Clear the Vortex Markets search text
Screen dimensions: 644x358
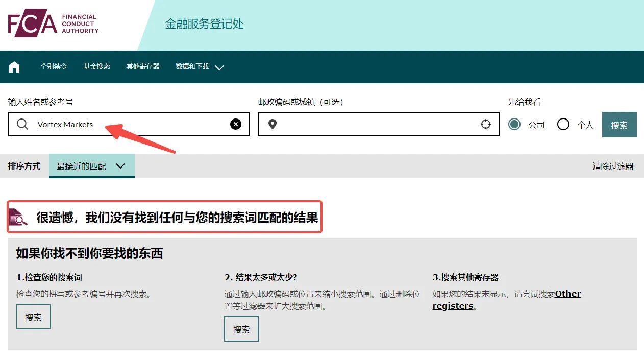[x=236, y=124]
